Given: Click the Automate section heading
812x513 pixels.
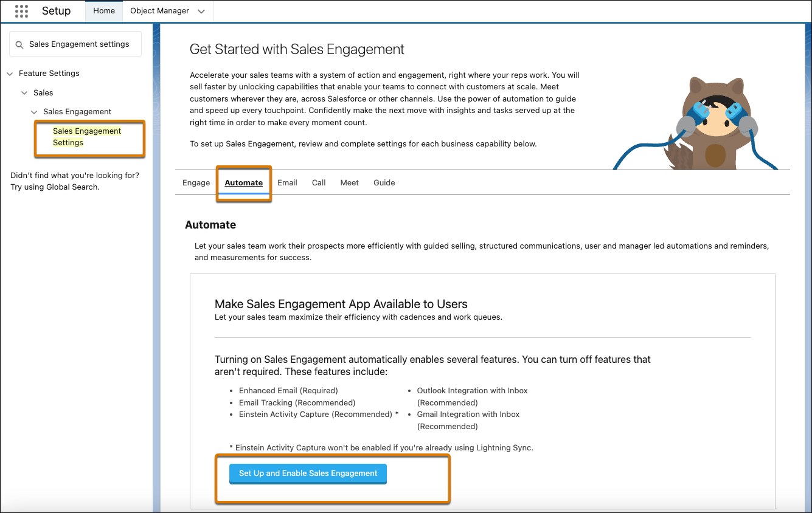Looking at the screenshot, I should [x=210, y=225].
